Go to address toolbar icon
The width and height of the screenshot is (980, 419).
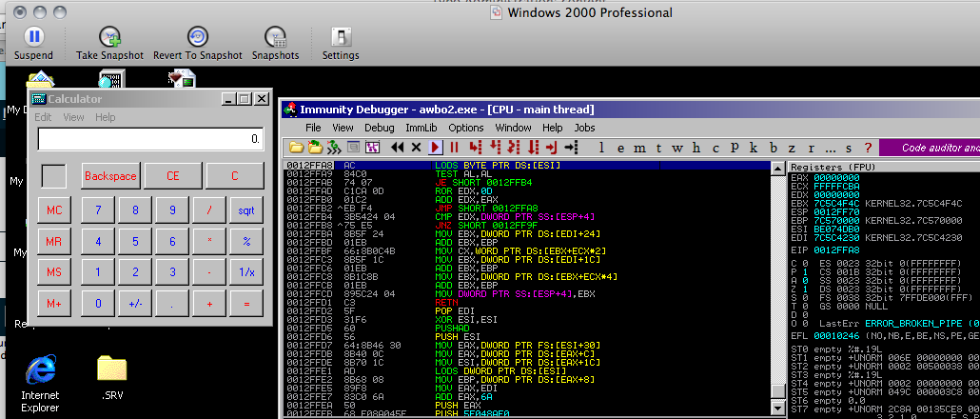(570, 148)
